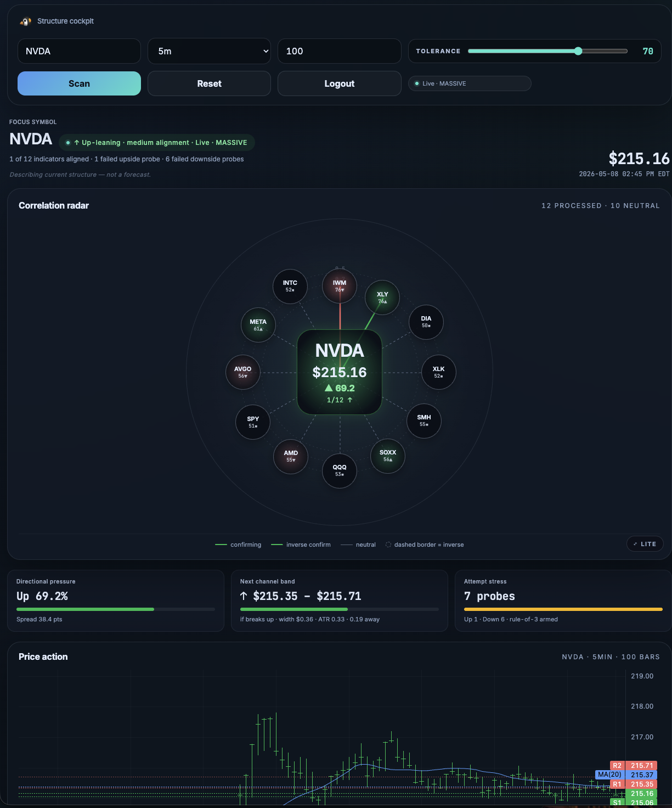
Task: Click the timestamp 2026-05-08 02:45 PM EDT
Action: coord(624,174)
